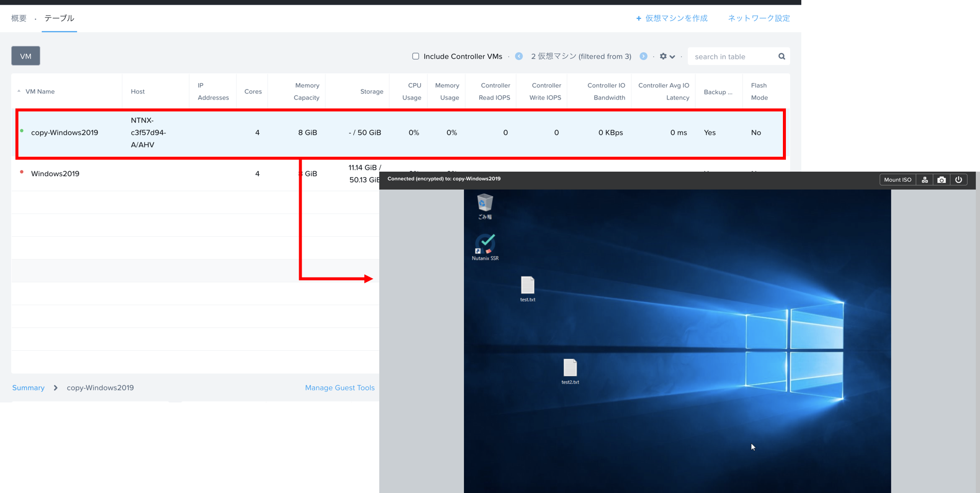This screenshot has height=493, width=980.
Task: Select the test.txt file on desktop
Action: 528,288
